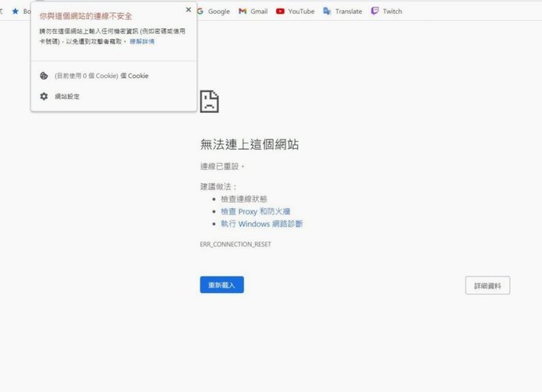This screenshot has width=542, height=392.
Task: Open the Google bookmark
Action: click(x=214, y=12)
